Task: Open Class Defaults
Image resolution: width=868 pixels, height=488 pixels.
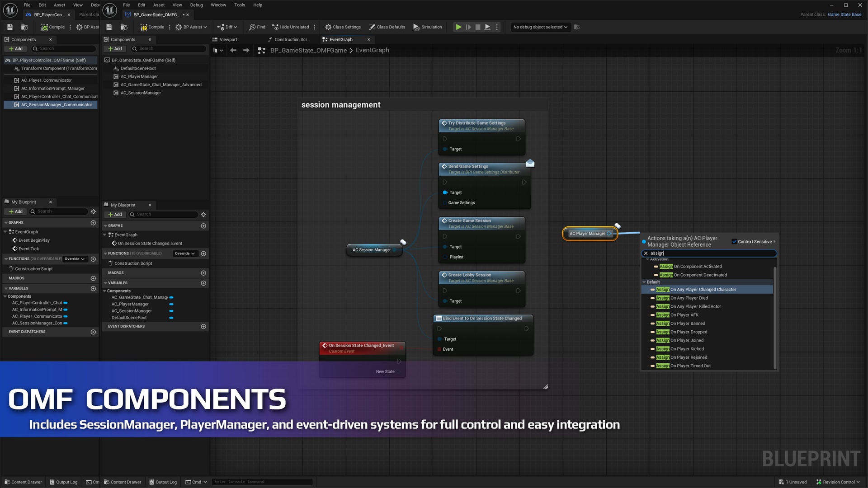Action: [x=387, y=27]
